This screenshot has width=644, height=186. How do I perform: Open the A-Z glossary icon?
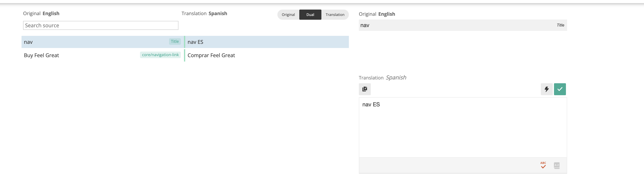coord(557,165)
